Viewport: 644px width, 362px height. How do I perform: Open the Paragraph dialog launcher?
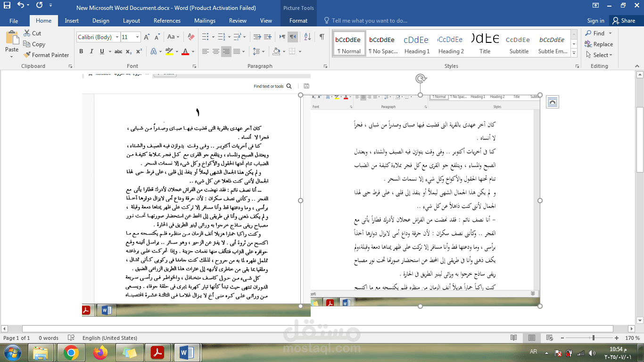pos(326,66)
